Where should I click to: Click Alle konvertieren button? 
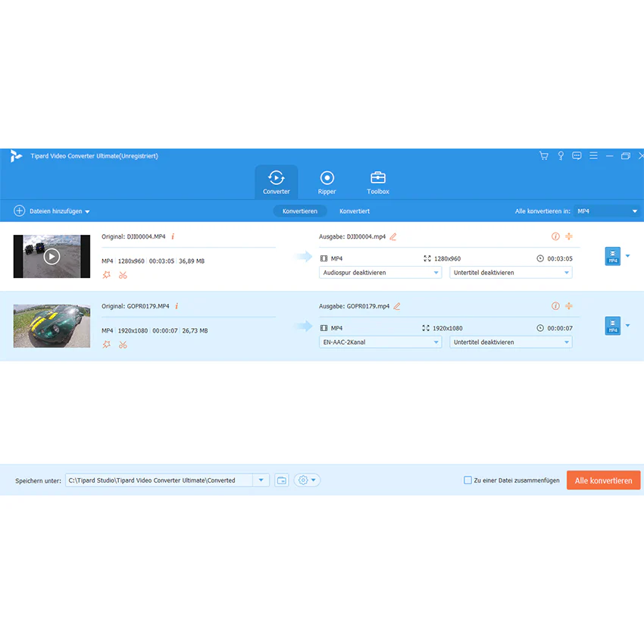point(603,480)
